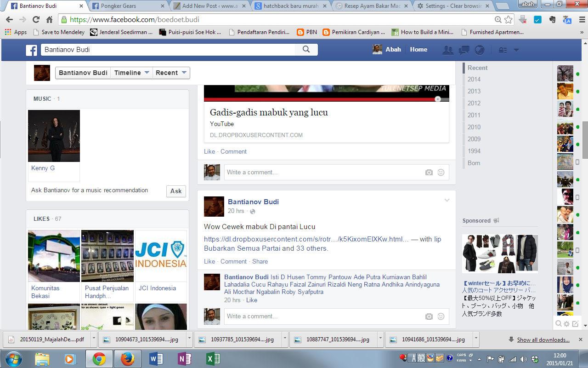Open emoji picker in the upper comment box
Viewport: 588px width, 368px height.
click(441, 172)
